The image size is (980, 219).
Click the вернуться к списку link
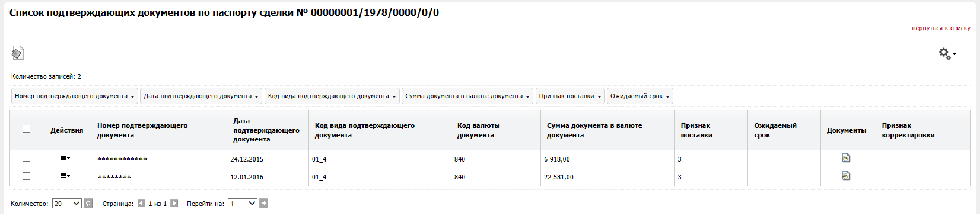(941, 28)
